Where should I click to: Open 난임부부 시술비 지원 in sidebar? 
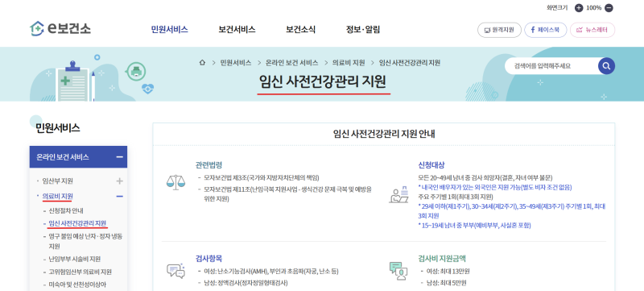pyautogui.click(x=74, y=259)
